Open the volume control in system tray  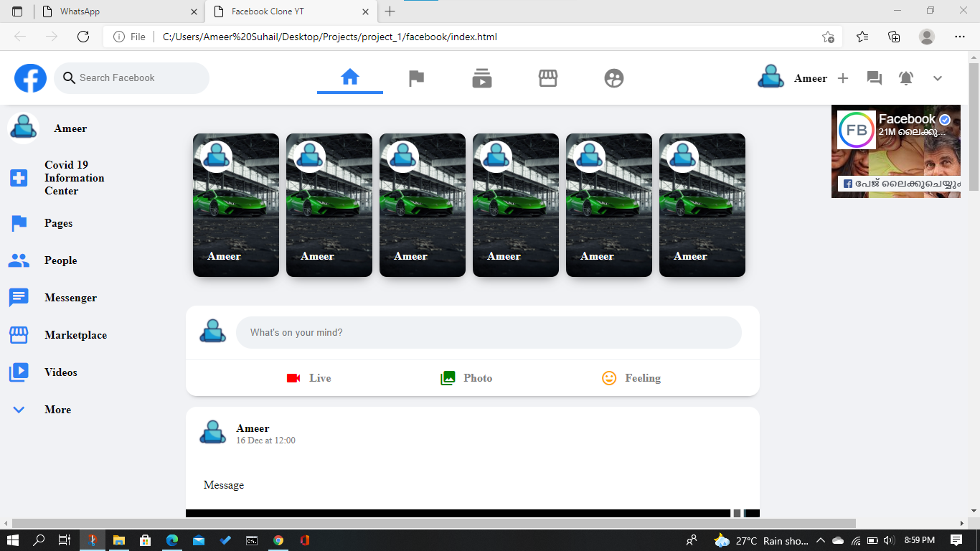890,540
